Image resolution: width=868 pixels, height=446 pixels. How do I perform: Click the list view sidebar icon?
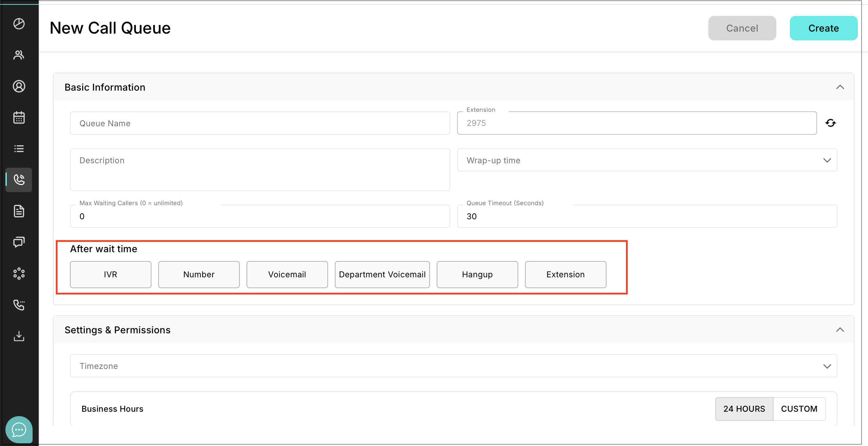pos(19,149)
